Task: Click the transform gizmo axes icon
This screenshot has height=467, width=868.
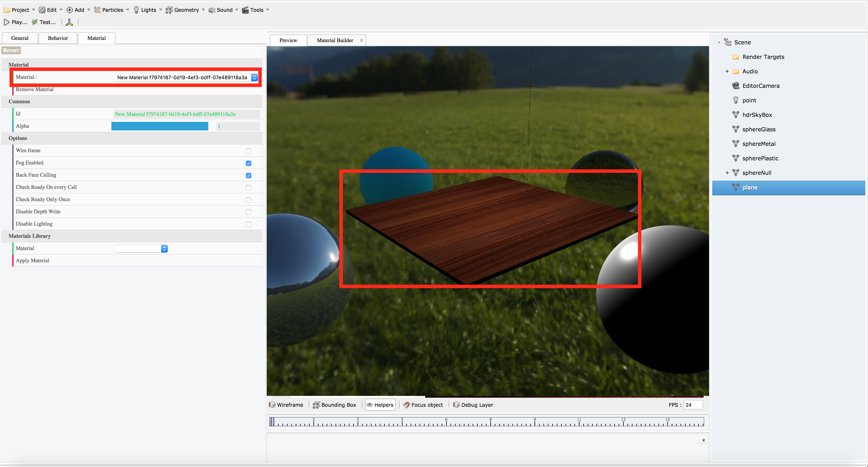Action: tap(70, 22)
